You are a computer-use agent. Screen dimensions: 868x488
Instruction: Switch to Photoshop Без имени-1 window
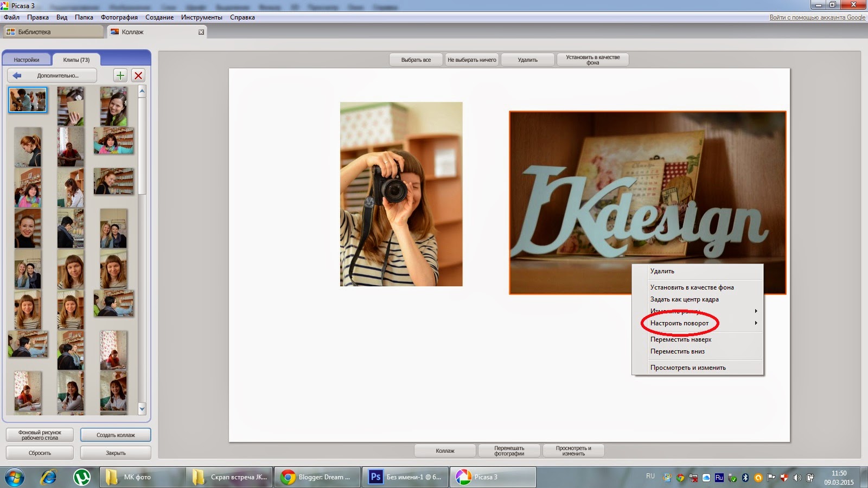pos(405,477)
